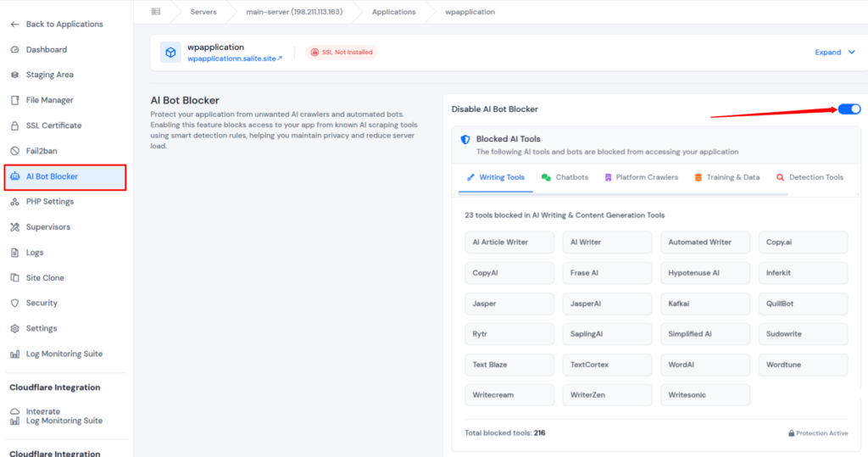This screenshot has width=868, height=457.
Task: Click the SSL Not Installed badge
Action: click(340, 53)
